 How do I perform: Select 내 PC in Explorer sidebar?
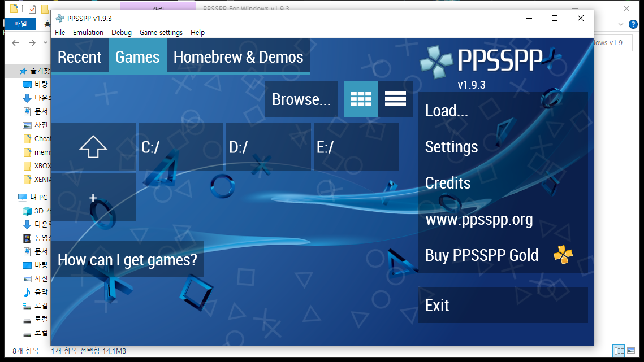coord(33,198)
